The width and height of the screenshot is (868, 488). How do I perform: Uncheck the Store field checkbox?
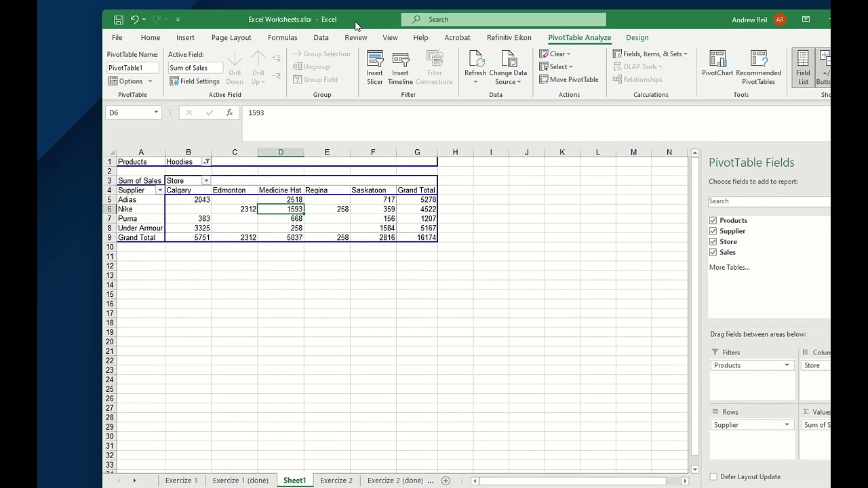tap(713, 241)
